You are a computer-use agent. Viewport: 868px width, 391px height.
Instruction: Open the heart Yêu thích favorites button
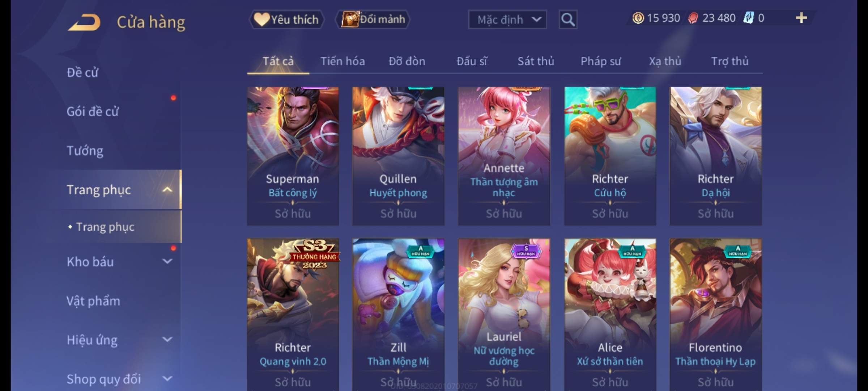click(286, 20)
